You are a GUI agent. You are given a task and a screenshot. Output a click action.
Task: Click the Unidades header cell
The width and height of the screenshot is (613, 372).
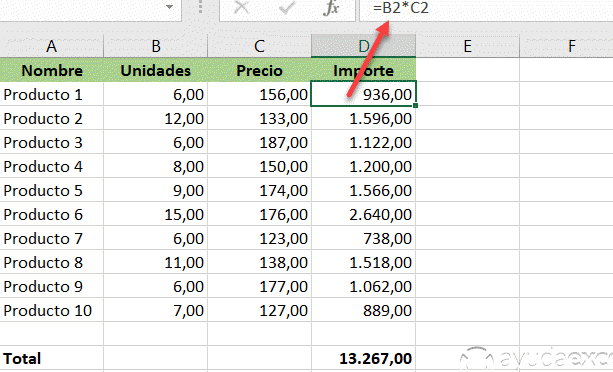pyautogui.click(x=156, y=70)
